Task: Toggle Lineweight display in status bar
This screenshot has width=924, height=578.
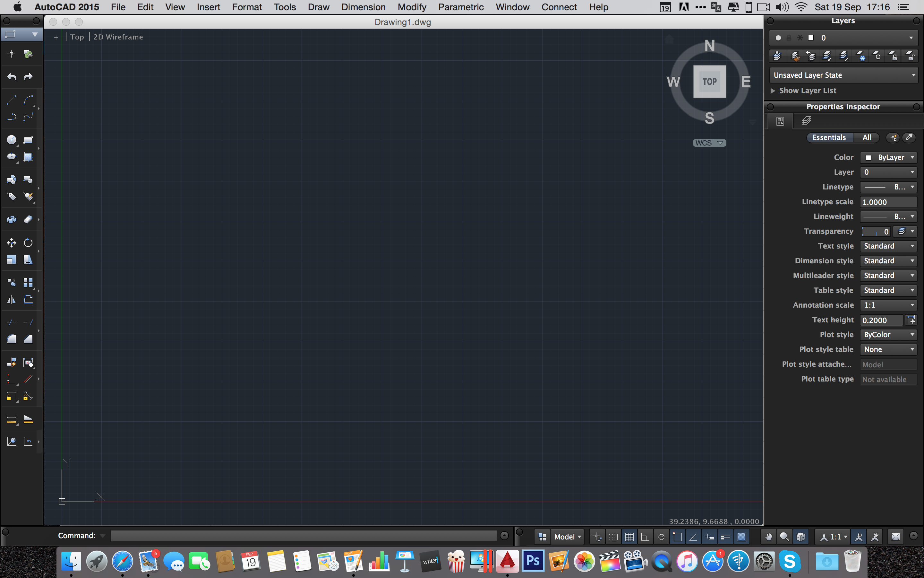Action: click(x=725, y=537)
